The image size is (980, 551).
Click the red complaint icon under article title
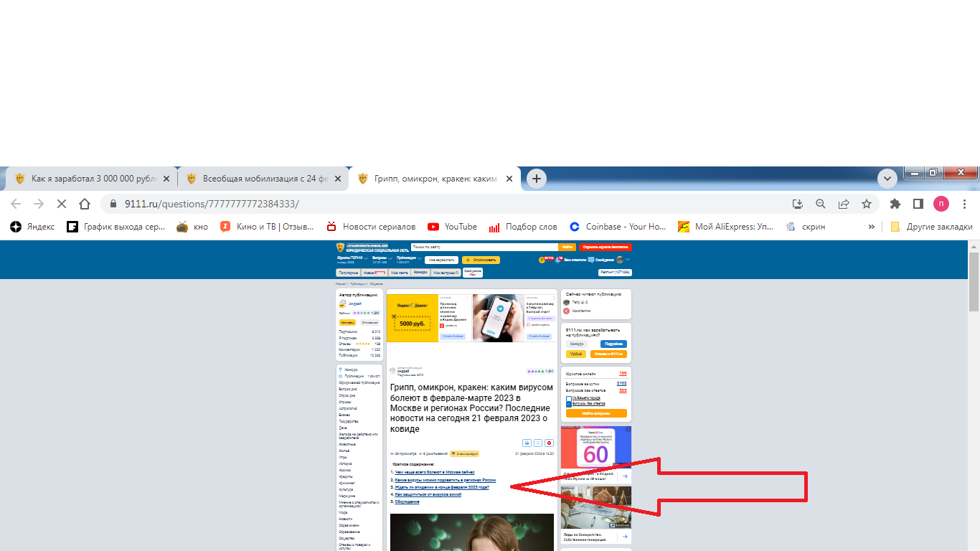click(x=549, y=443)
